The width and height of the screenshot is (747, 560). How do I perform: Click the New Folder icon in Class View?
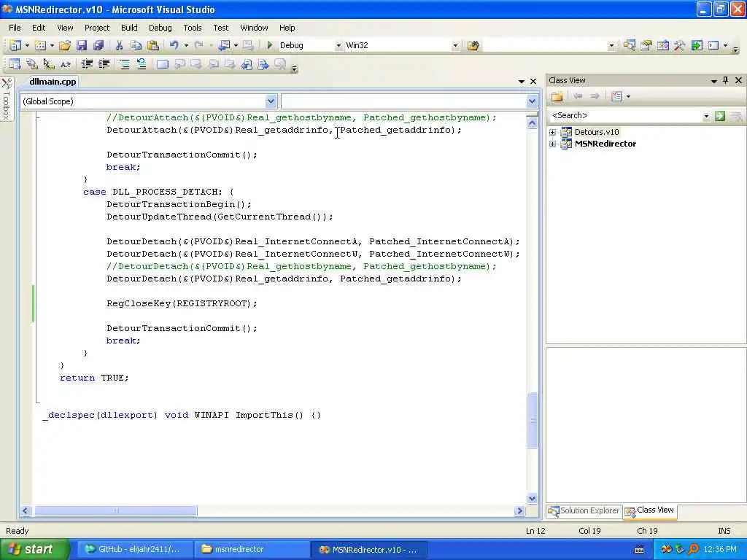(557, 97)
